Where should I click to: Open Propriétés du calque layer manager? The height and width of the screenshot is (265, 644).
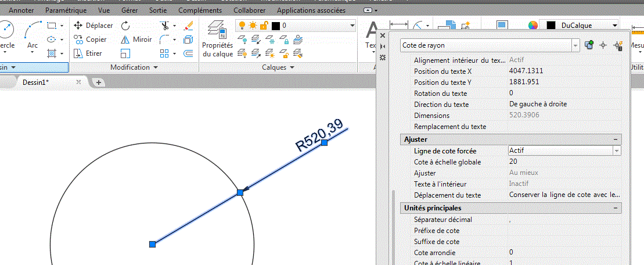(217, 39)
